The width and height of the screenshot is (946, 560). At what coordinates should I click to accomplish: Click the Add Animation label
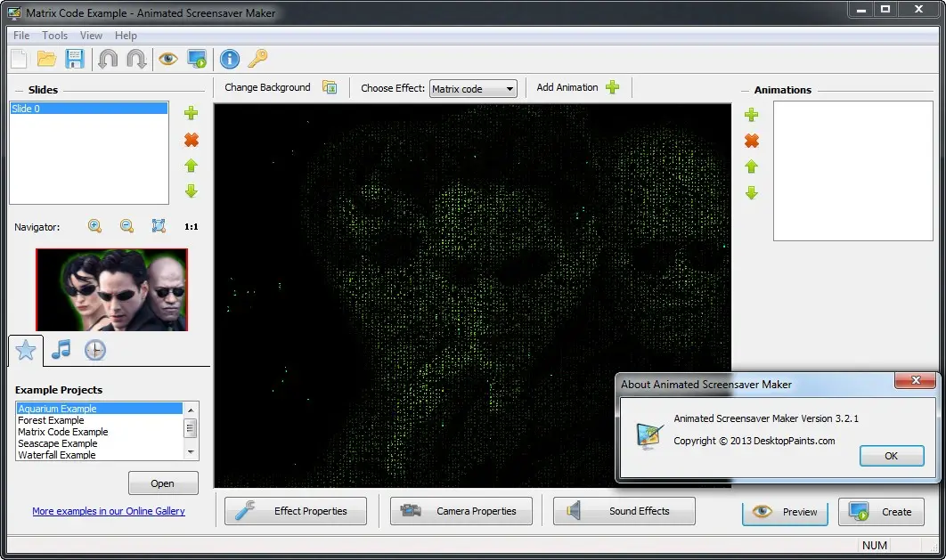point(567,87)
